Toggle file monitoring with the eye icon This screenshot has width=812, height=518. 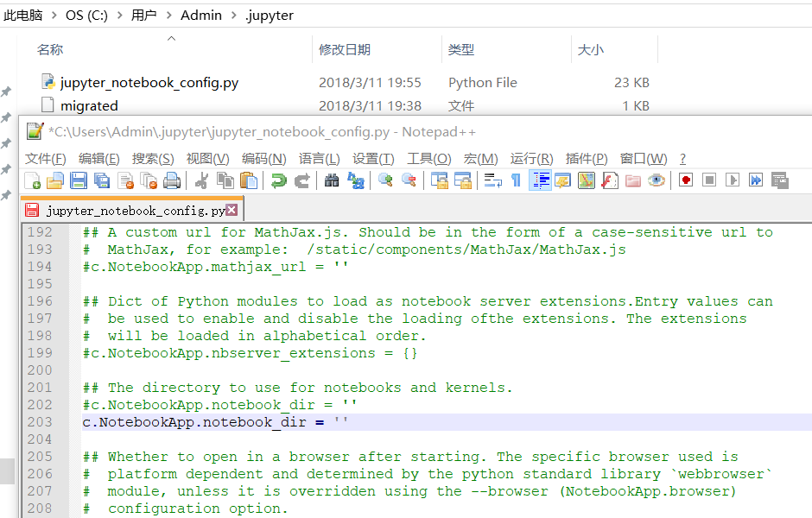[657, 180]
